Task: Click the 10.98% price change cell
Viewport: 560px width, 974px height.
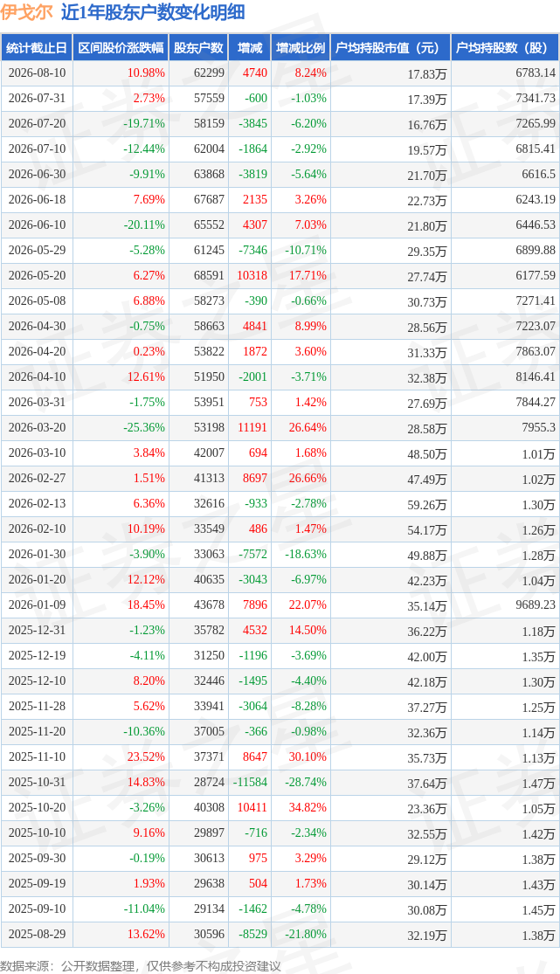Action: coord(146,73)
